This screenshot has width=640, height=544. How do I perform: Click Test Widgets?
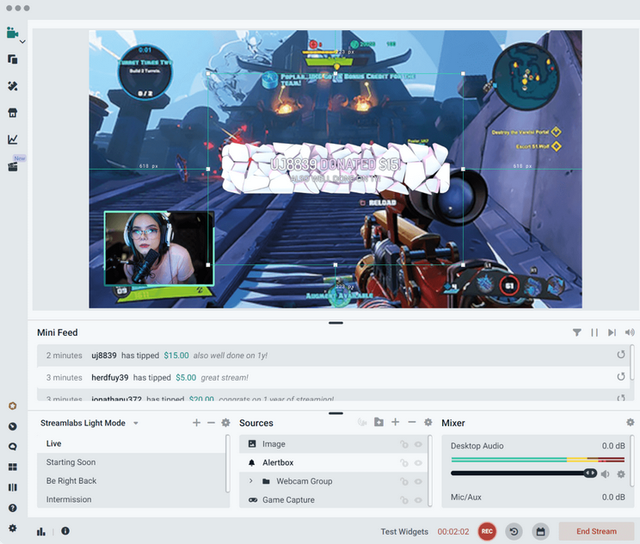pyautogui.click(x=404, y=531)
